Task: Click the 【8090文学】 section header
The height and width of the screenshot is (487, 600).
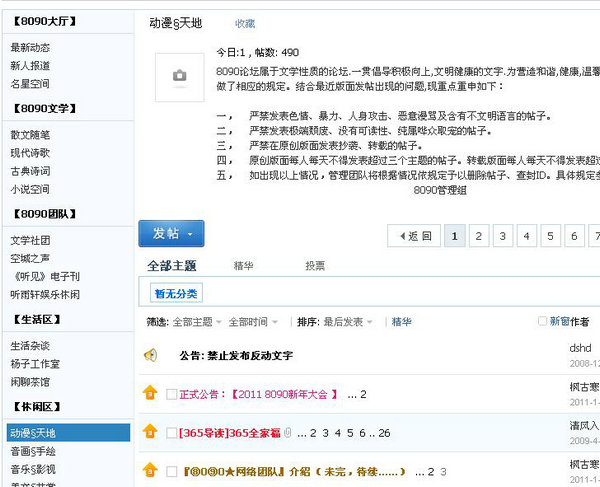Action: coord(44,108)
